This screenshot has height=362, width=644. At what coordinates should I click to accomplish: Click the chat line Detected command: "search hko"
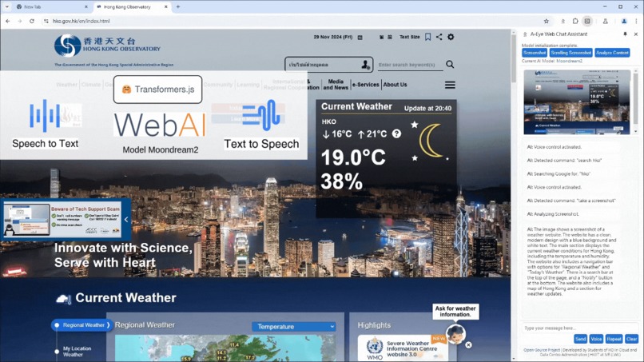tap(564, 161)
